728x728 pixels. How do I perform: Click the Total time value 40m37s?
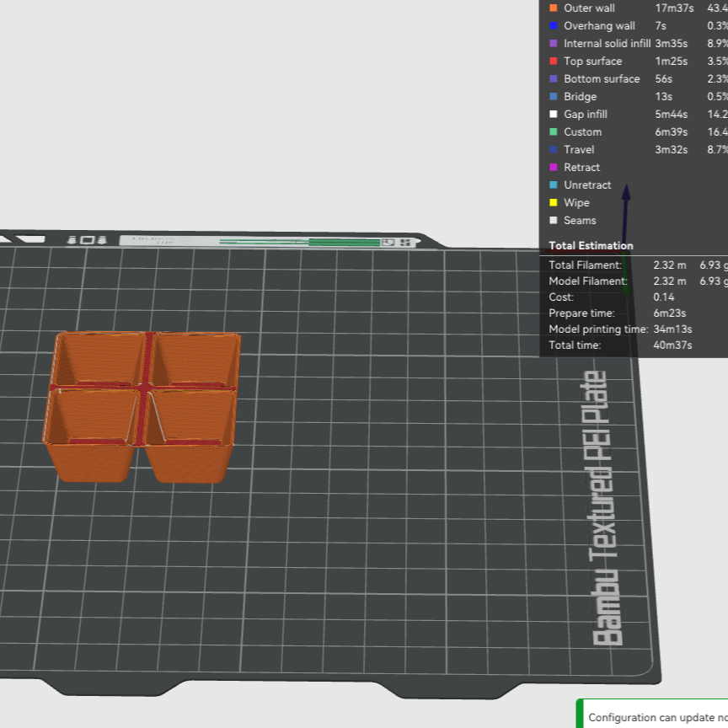tap(672, 345)
